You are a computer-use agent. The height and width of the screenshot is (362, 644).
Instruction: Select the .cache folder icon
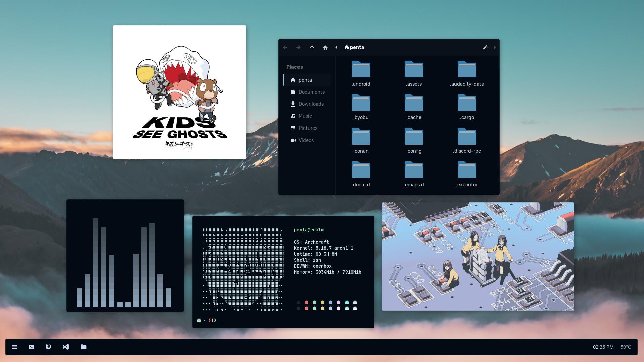(414, 103)
